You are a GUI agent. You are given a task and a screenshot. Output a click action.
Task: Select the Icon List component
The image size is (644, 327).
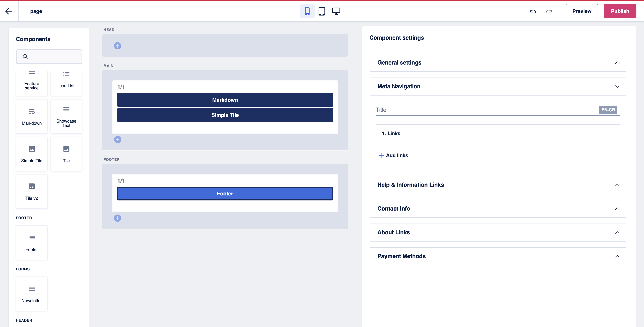pyautogui.click(x=66, y=82)
